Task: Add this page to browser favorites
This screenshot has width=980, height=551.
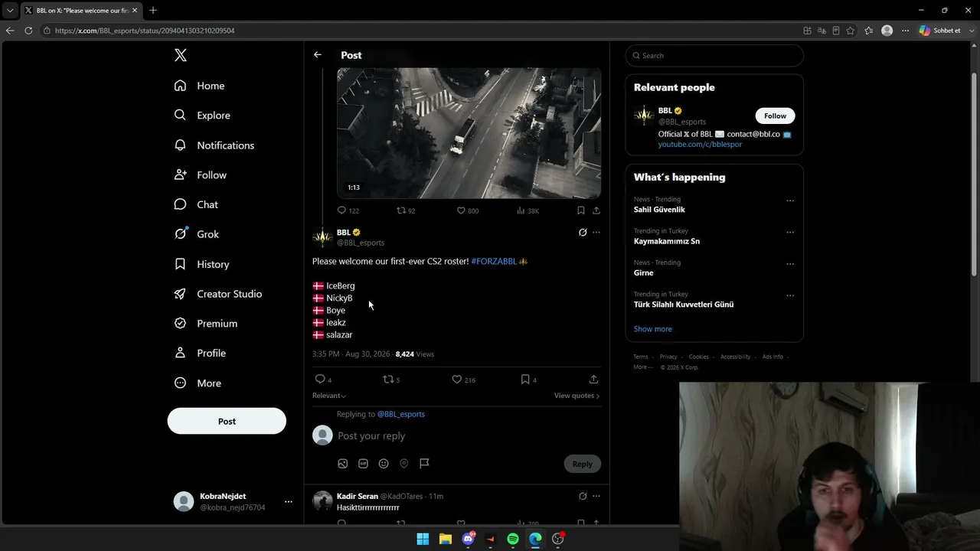Action: coord(851,31)
